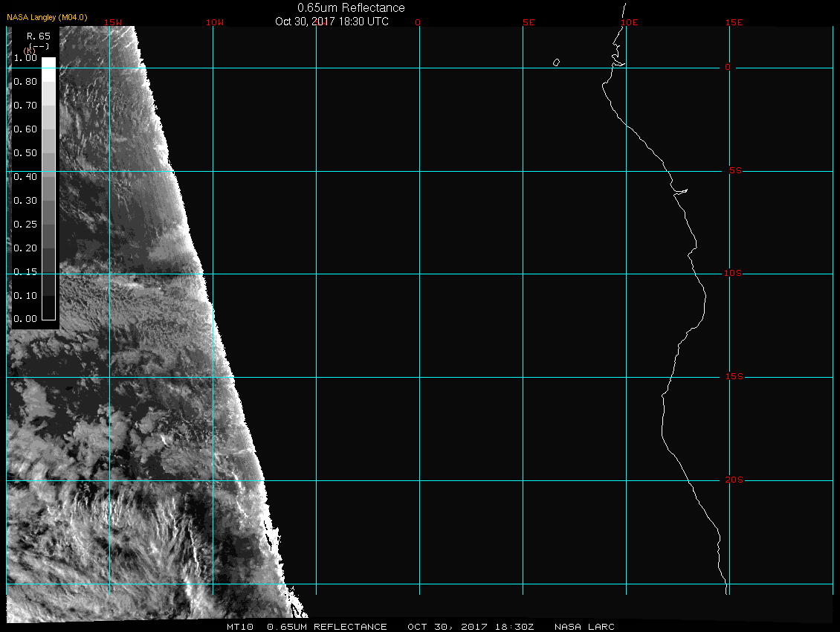This screenshot has height=632, width=840.
Task: Click the 15S latitude label
Action: coord(733,377)
